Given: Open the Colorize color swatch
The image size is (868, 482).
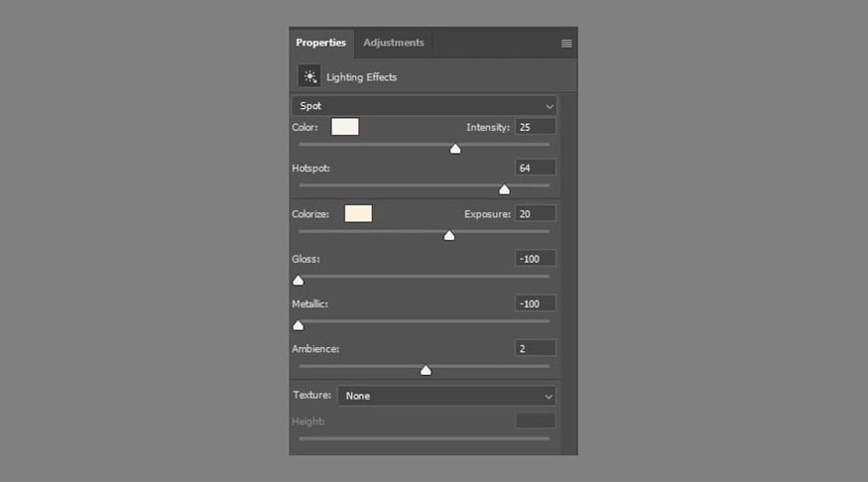Looking at the screenshot, I should [358, 213].
